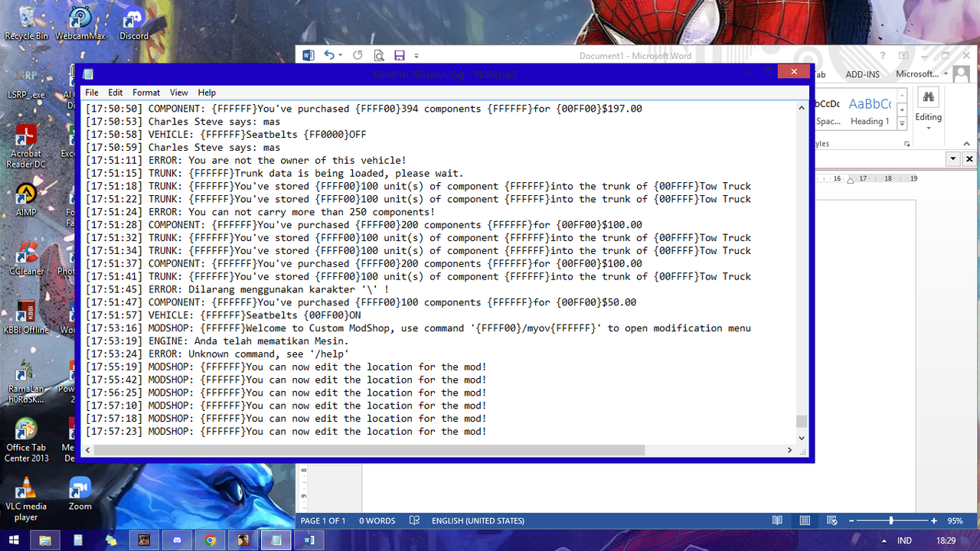Open the Help menu in Notepad
Viewport: 980px width, 551px height.
click(x=207, y=93)
